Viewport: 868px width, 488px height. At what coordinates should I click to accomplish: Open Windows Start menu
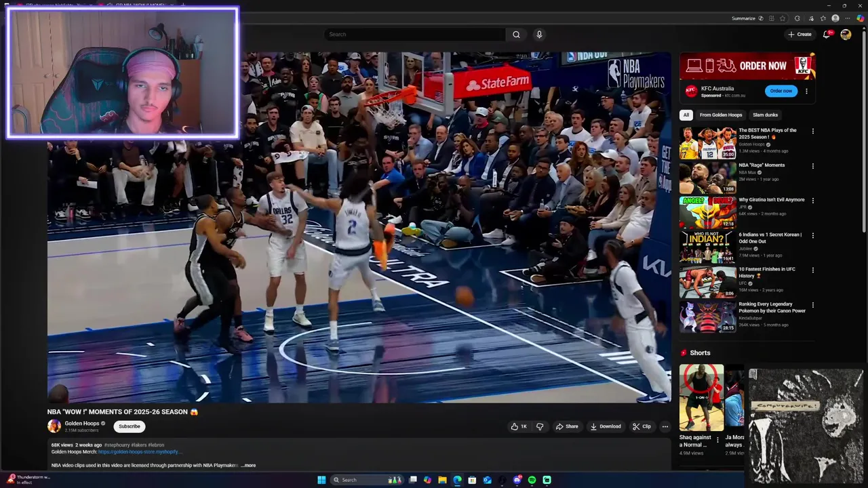click(321, 480)
